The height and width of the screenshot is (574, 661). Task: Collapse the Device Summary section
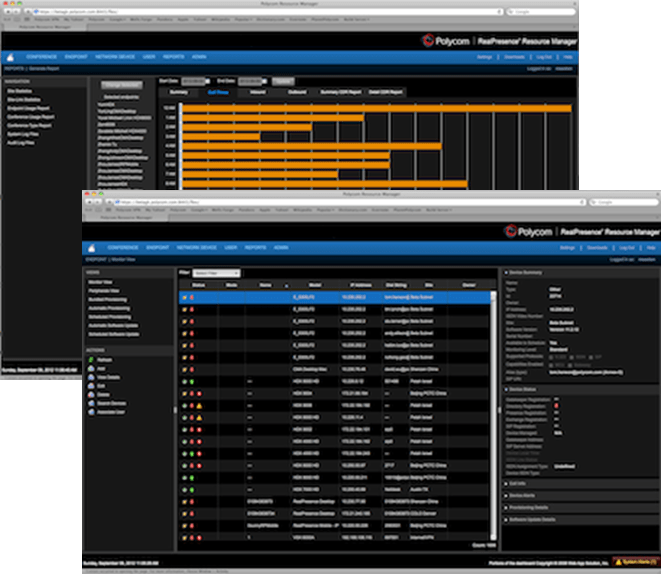506,273
